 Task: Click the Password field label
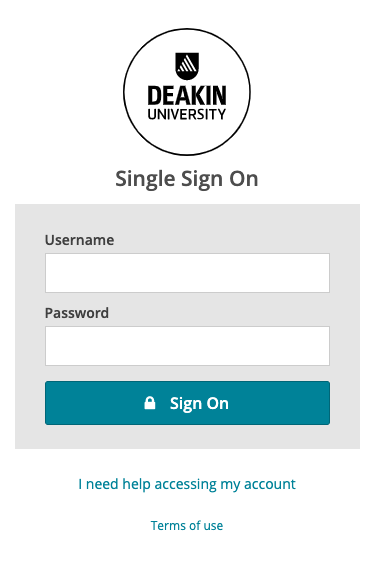(77, 313)
